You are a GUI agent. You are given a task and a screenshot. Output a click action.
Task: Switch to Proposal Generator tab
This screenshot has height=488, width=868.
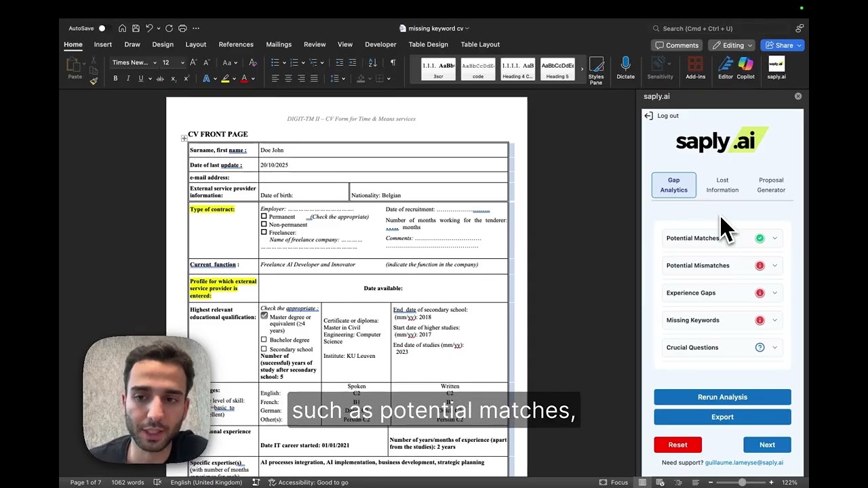point(771,185)
